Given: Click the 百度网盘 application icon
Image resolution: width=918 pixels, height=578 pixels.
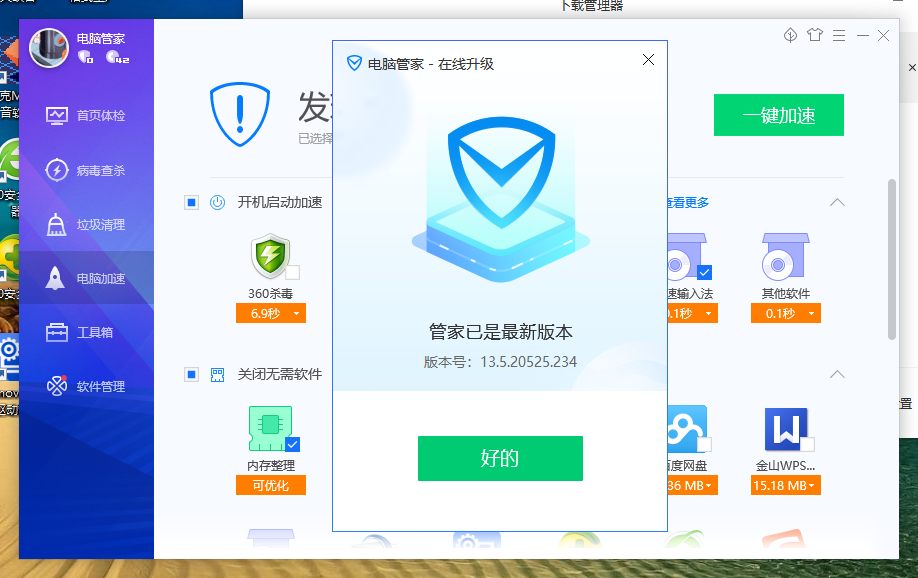Looking at the screenshot, I should 688,429.
